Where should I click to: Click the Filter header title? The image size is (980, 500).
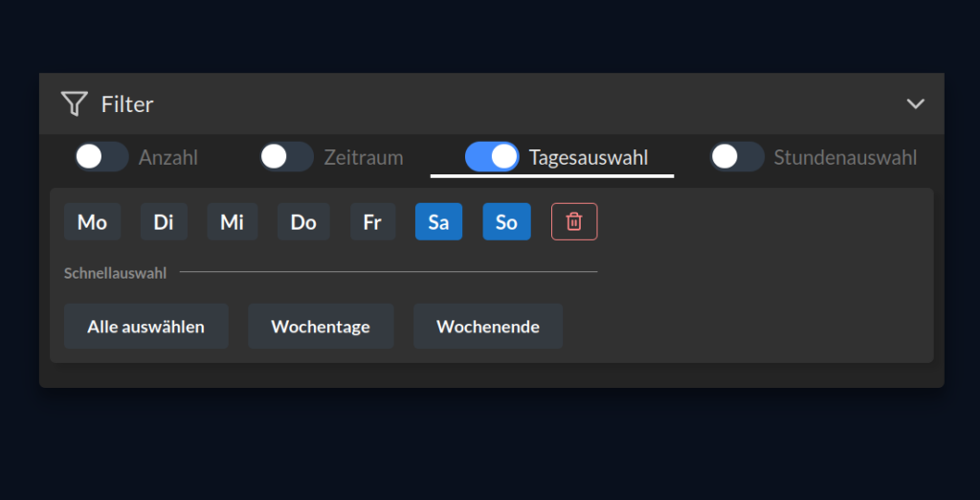(127, 104)
